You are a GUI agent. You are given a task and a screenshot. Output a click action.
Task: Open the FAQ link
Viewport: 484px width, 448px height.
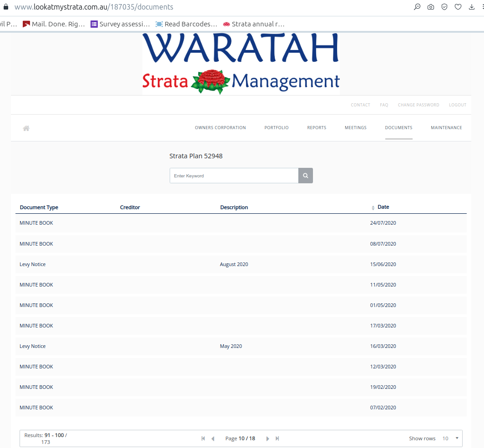384,105
